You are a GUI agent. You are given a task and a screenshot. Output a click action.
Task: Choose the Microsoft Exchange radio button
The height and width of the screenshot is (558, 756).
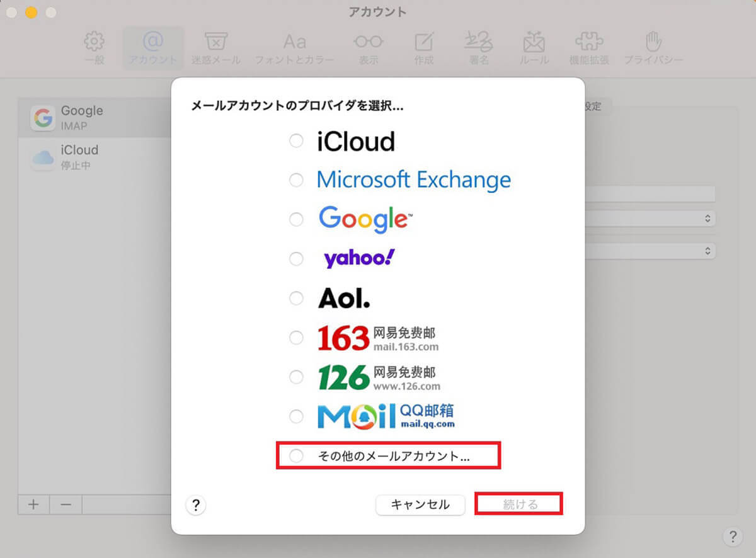(296, 180)
